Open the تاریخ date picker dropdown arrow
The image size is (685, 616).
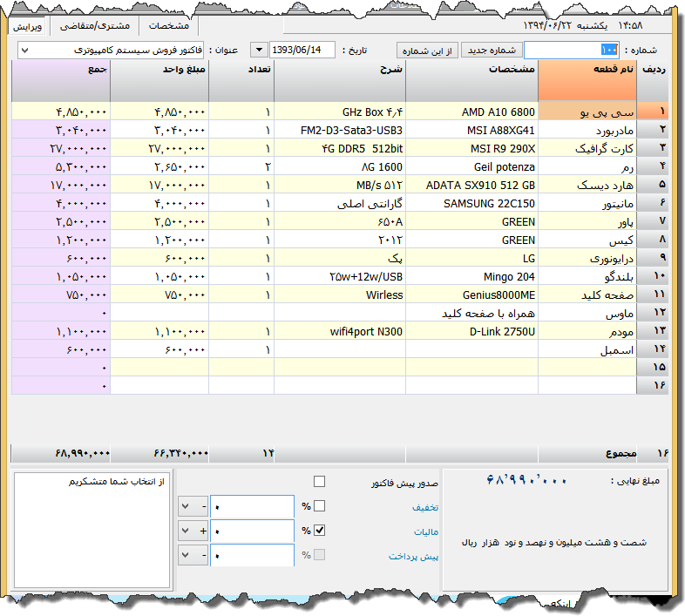click(259, 50)
